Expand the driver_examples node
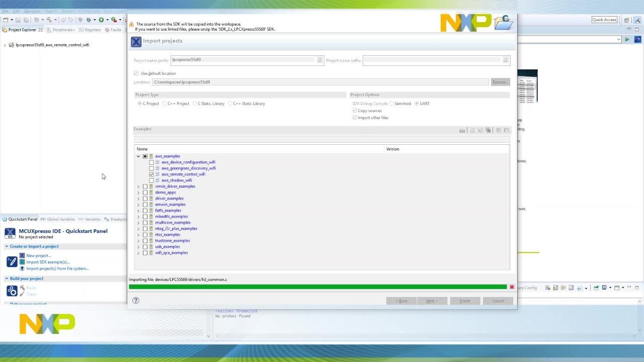644x362 pixels. [x=138, y=199]
